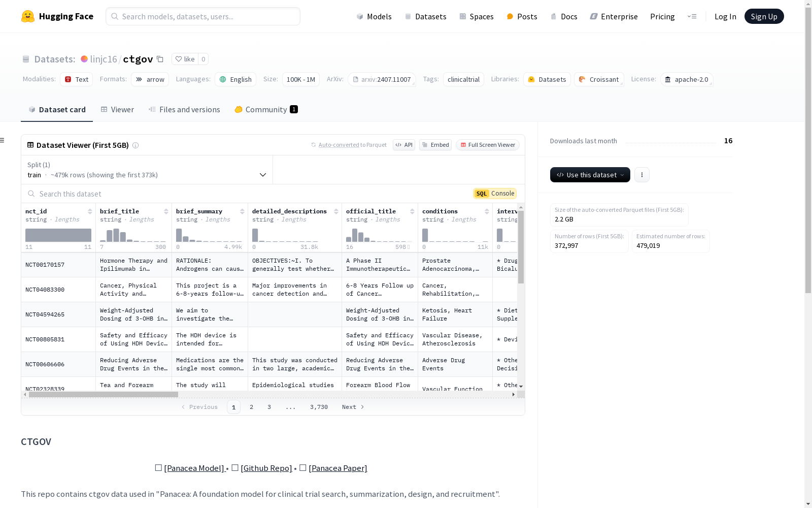812x508 pixels.
Task: Jump to last page 3,730
Action: tap(319, 407)
